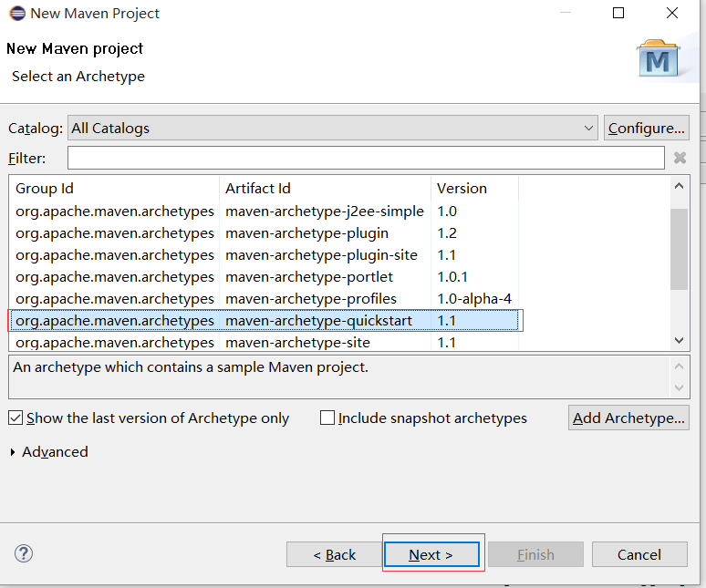
Task: Open Configure... catalog settings
Action: click(646, 128)
